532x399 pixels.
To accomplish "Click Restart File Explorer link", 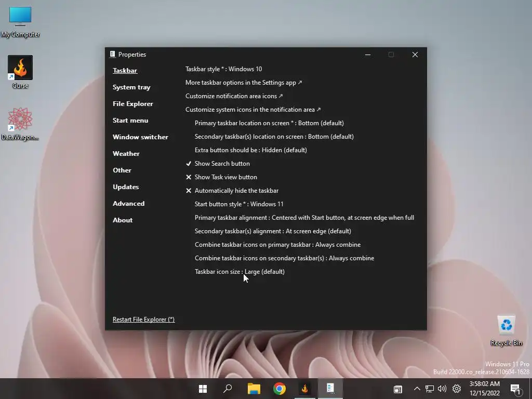I will pos(143,320).
